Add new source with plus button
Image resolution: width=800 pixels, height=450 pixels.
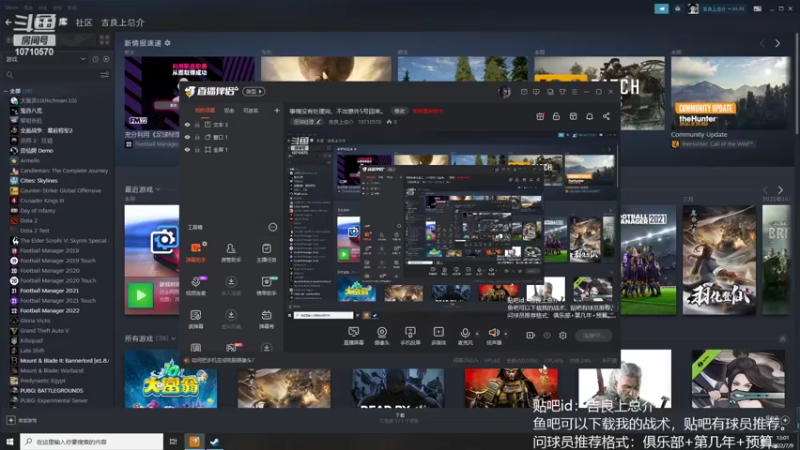point(277,110)
